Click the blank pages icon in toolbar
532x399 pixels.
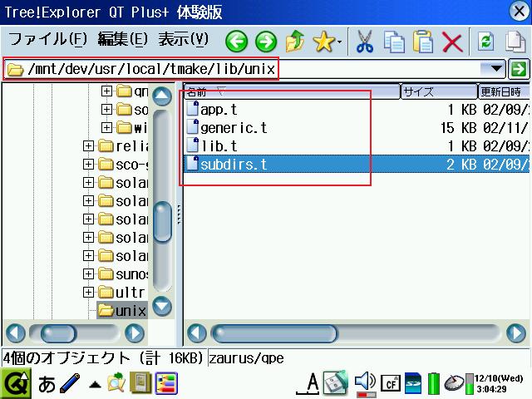pyautogui.click(x=515, y=42)
